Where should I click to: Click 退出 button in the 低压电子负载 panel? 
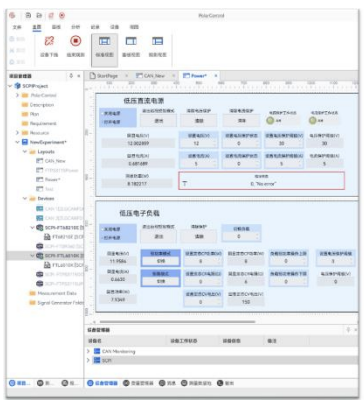click(159, 236)
